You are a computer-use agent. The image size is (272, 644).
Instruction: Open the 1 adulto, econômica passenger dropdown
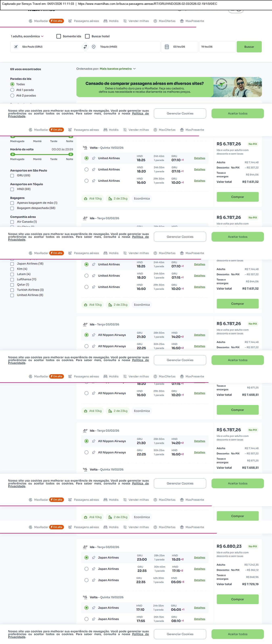coord(27,36)
